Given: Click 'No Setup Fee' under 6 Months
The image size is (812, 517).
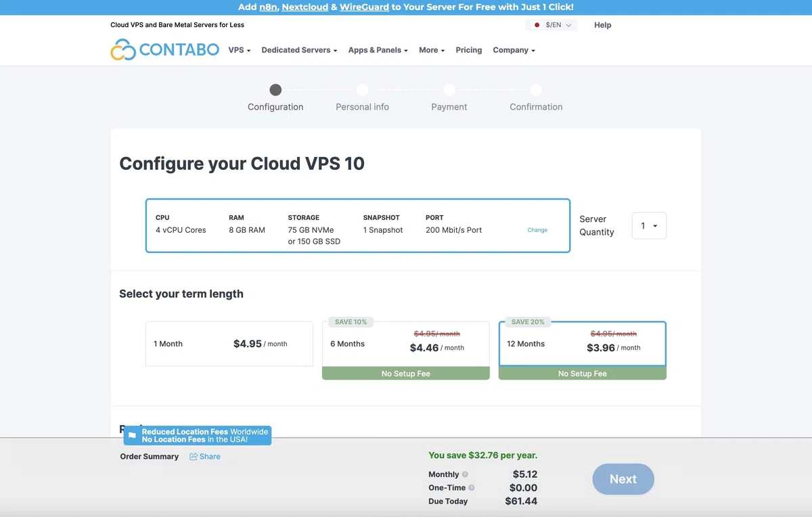Looking at the screenshot, I should (x=406, y=374).
